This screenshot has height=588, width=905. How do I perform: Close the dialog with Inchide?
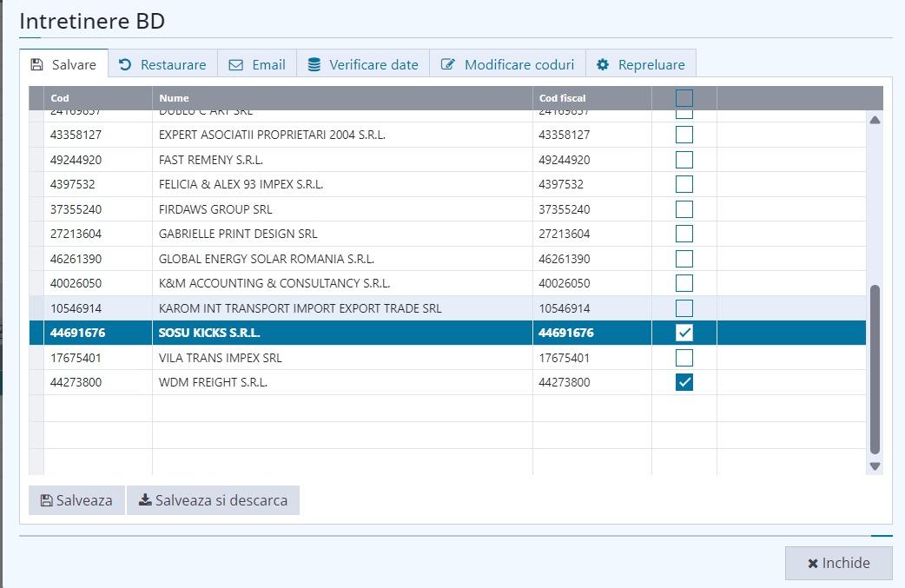coord(839,563)
